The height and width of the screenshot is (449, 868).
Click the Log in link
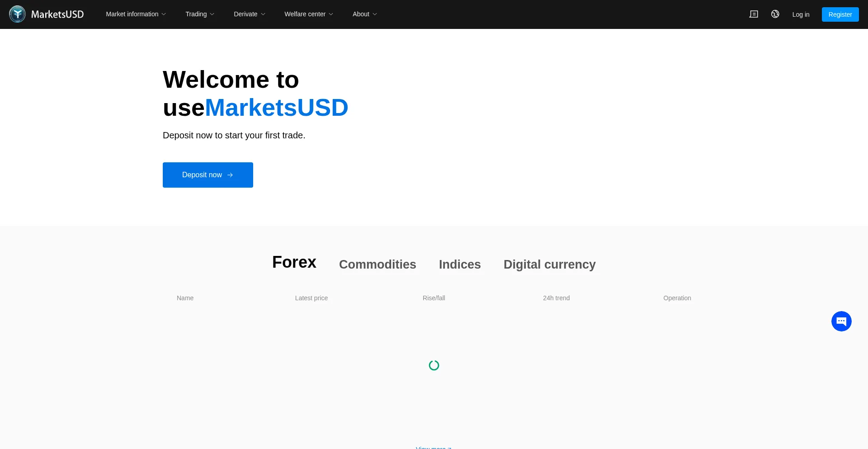800,14
